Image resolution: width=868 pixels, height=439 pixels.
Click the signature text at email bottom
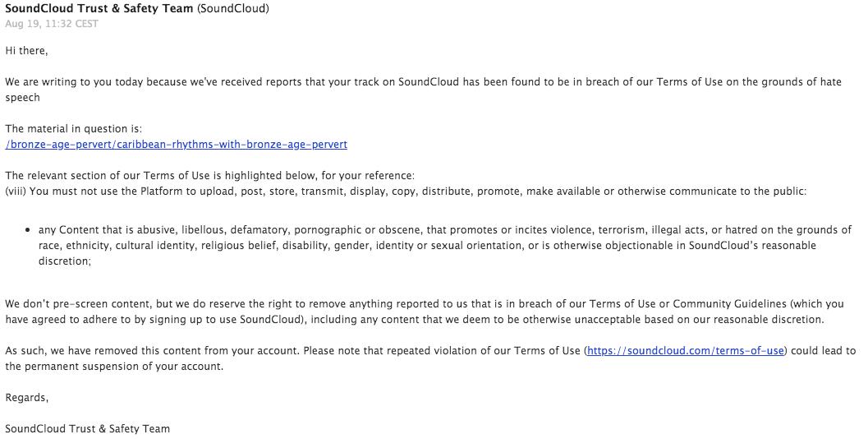click(x=87, y=429)
